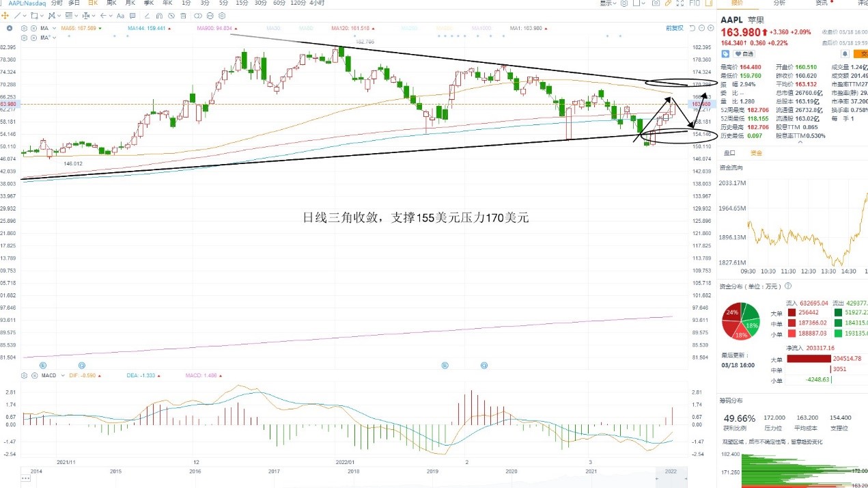The height and width of the screenshot is (488, 868).
Task: Remove the MACD indicator
Action: pyautogui.click(x=34, y=375)
